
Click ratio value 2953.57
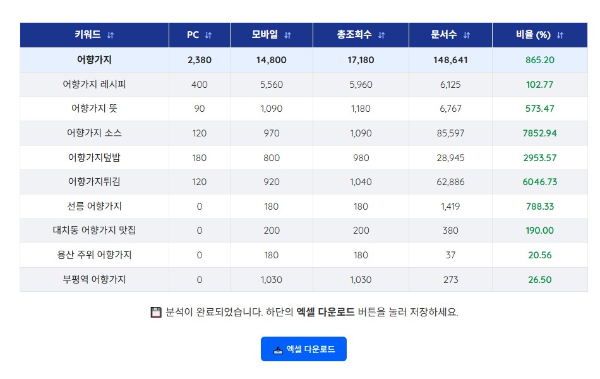pos(540,158)
